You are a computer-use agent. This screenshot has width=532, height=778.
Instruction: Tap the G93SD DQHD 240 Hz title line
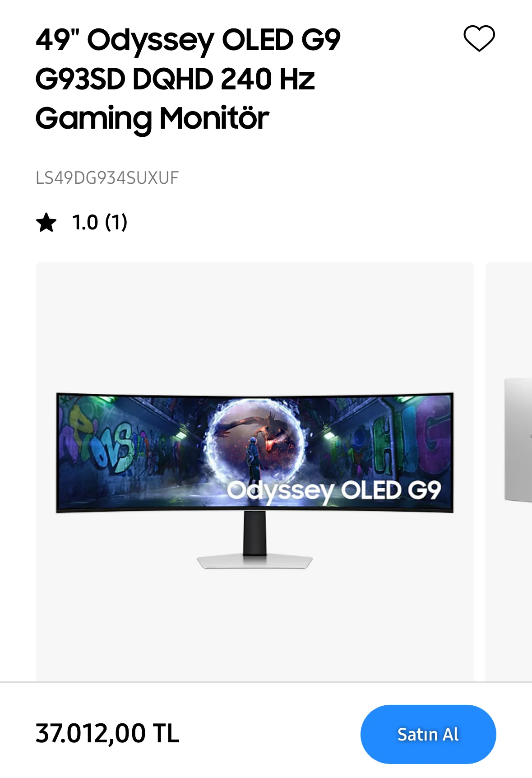(x=175, y=79)
